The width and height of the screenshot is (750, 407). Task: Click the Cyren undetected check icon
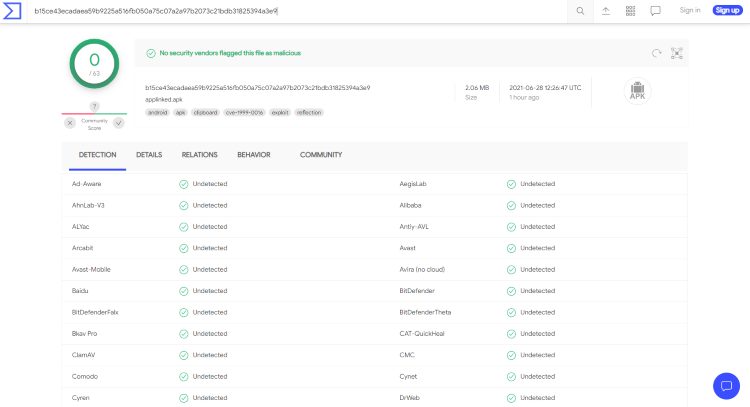pos(184,398)
